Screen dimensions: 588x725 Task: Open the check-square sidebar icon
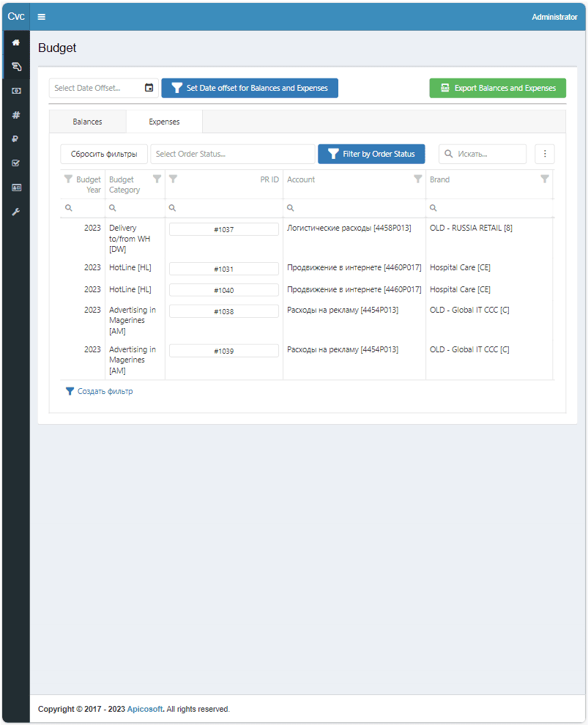point(16,163)
